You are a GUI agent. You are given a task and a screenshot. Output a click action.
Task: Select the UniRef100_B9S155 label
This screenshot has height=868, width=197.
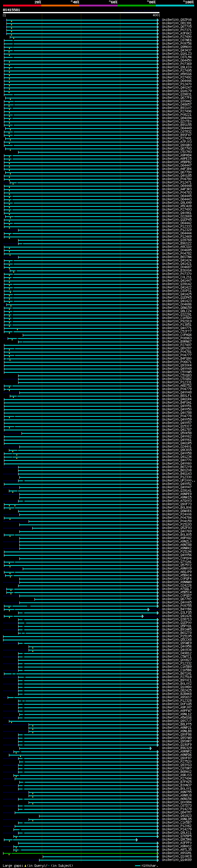pyautogui.click(x=177, y=125)
